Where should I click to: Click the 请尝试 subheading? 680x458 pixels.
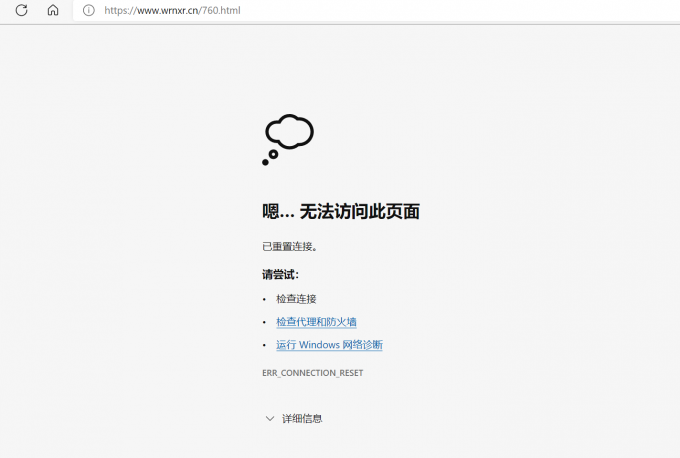coord(280,274)
